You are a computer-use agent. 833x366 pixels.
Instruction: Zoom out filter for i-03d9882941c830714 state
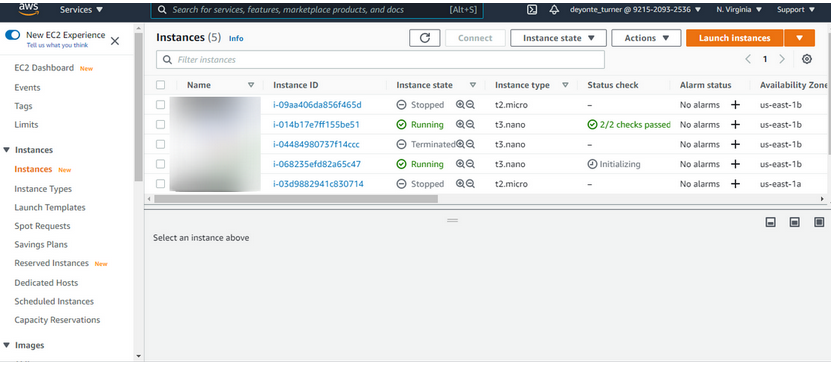pos(470,184)
